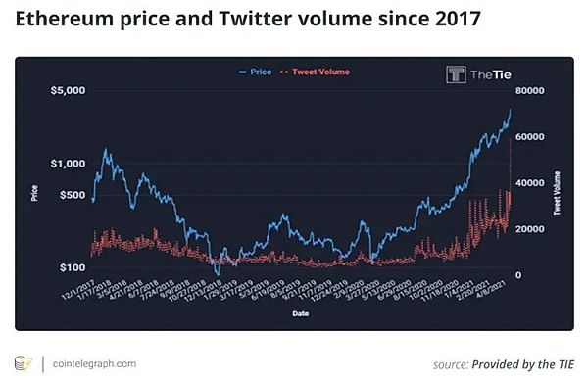Click the rotated 'Tweet Volume' right axis title

click(558, 193)
